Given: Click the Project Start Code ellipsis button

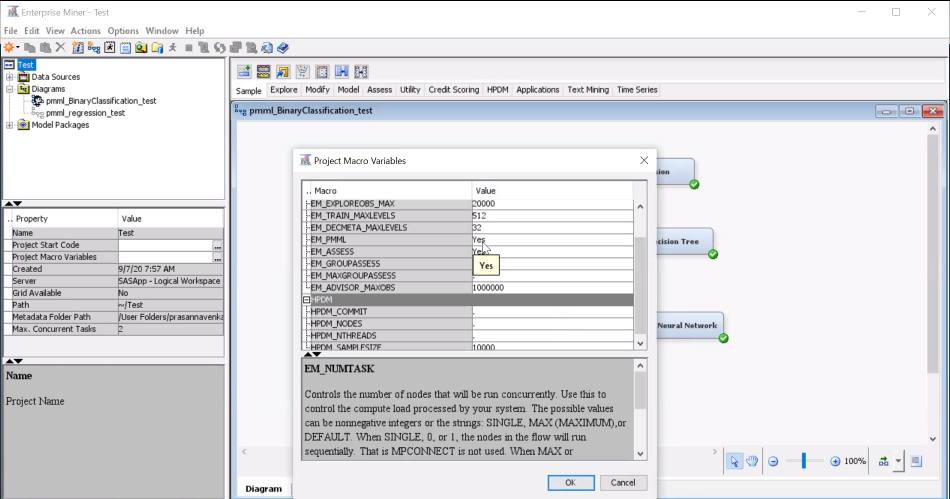Looking at the screenshot, I should pyautogui.click(x=217, y=245).
